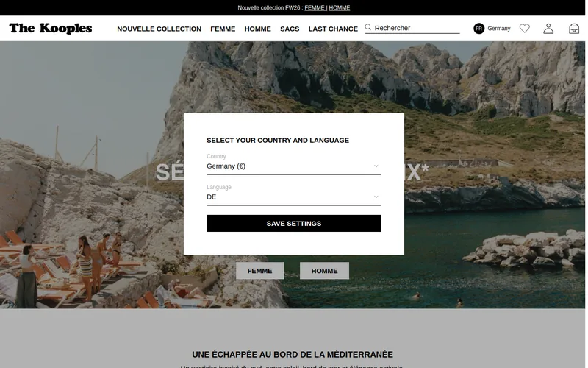Follow the FEMME link in top announcement bar
This screenshot has width=588, height=368.
click(315, 7)
